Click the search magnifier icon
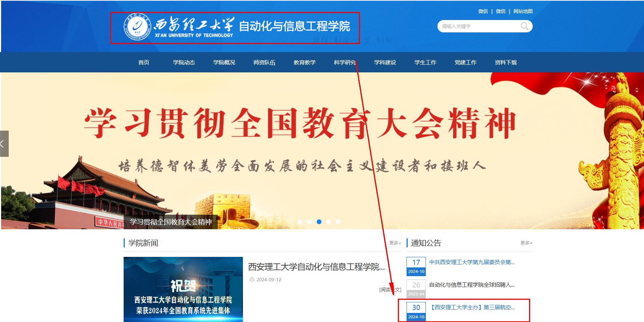This screenshot has height=322, width=644. tap(524, 26)
